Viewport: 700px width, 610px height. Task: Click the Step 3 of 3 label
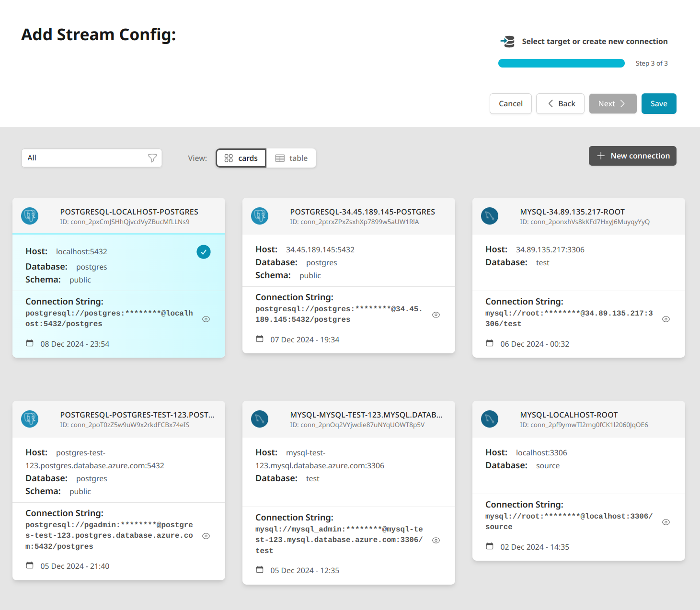point(652,63)
